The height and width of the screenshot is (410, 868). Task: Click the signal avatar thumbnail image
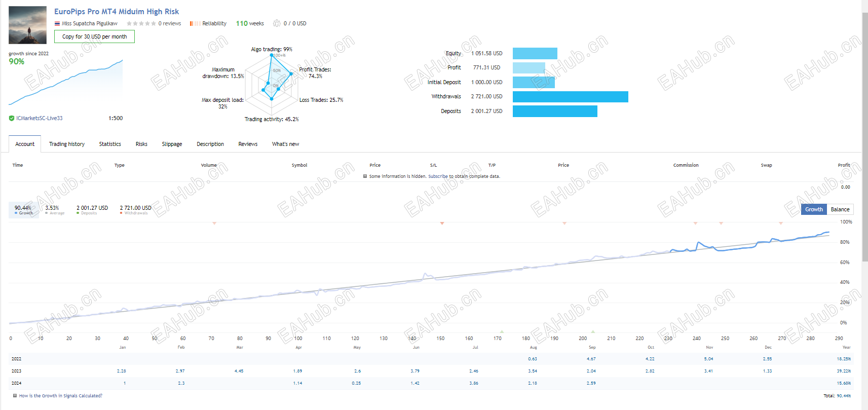coord(27,25)
